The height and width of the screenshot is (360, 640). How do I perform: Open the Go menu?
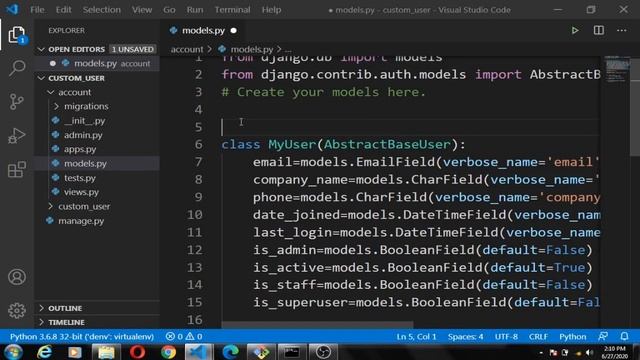169,9
